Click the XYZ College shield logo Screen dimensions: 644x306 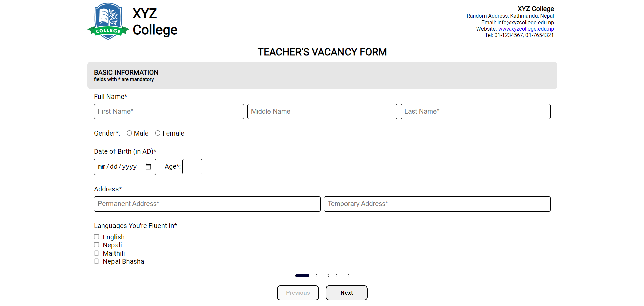(x=108, y=21)
